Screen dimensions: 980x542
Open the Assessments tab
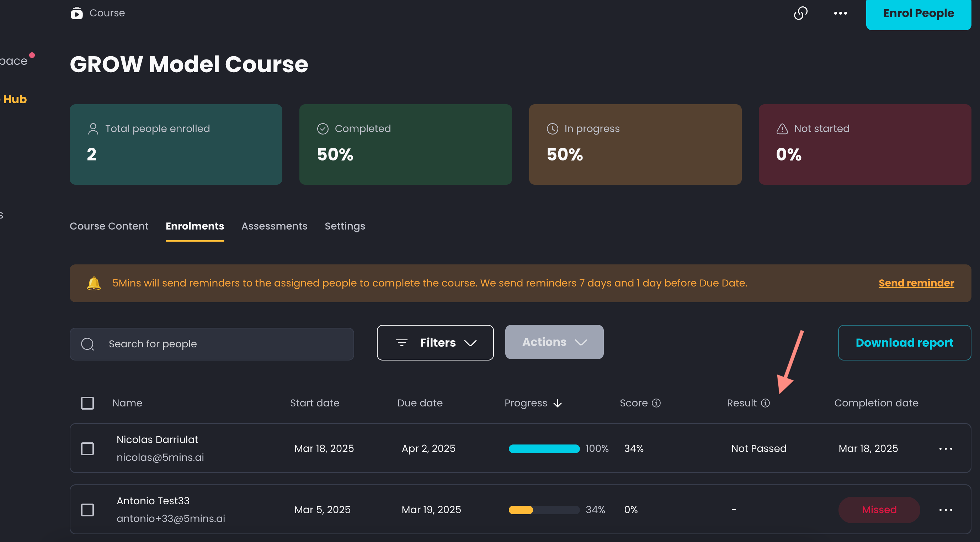click(274, 226)
